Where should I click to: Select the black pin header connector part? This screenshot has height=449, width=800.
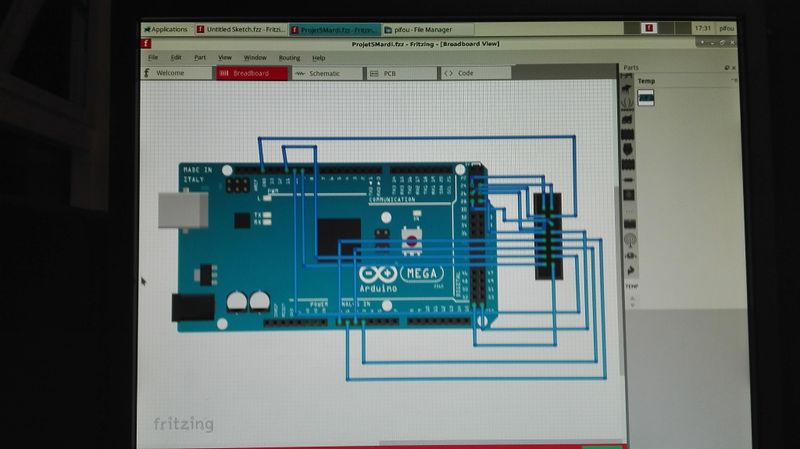(x=548, y=235)
